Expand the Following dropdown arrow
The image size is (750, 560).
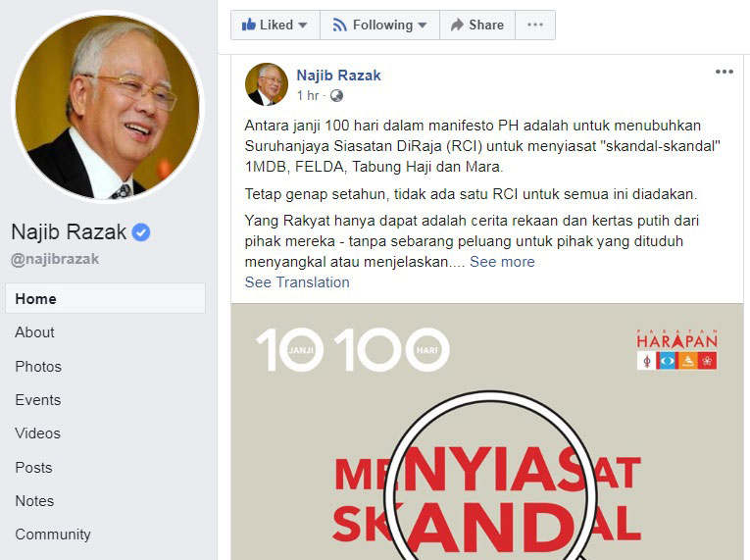pos(422,25)
